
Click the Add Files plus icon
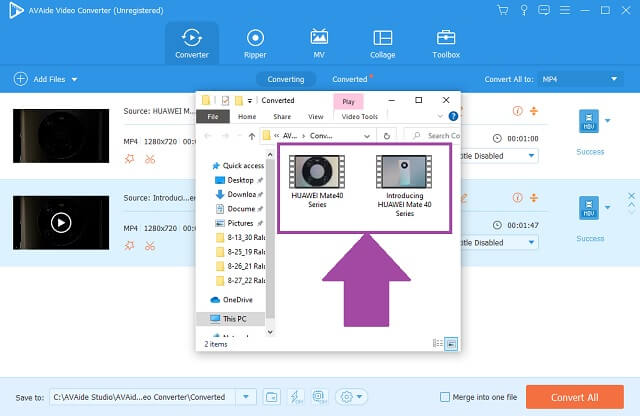(20, 79)
